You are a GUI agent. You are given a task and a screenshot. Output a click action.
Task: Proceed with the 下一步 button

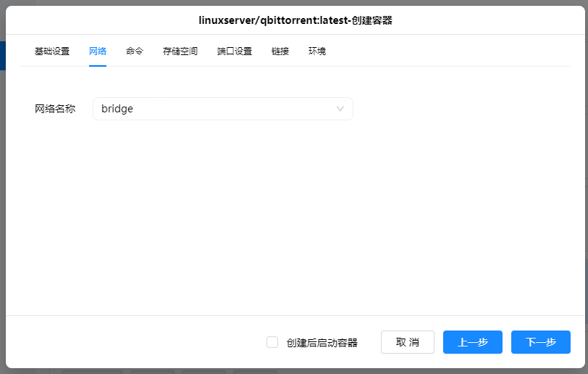(541, 342)
